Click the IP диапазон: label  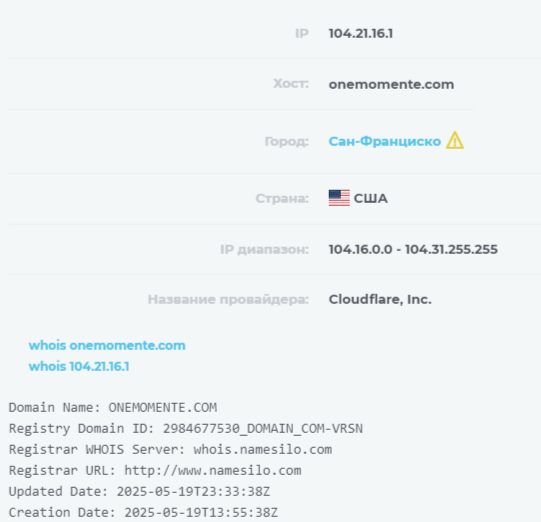tap(264, 249)
